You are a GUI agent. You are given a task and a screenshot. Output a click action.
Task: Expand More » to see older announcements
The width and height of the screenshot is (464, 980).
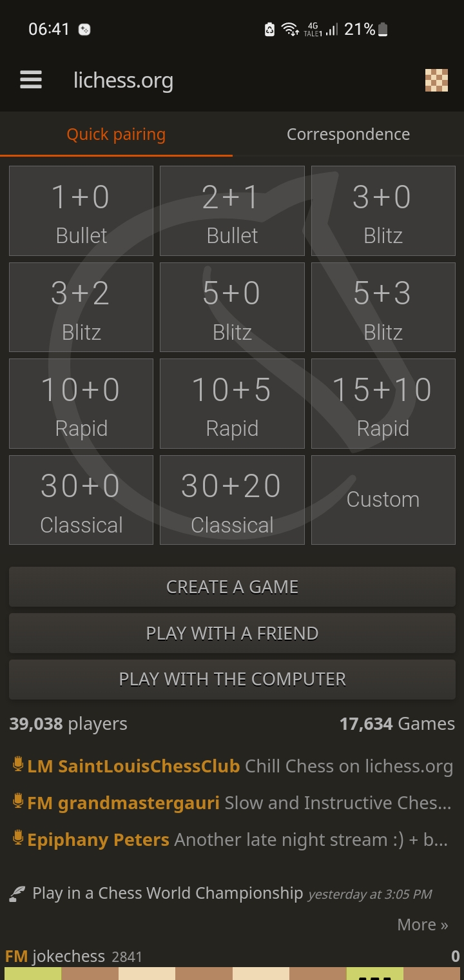(422, 925)
